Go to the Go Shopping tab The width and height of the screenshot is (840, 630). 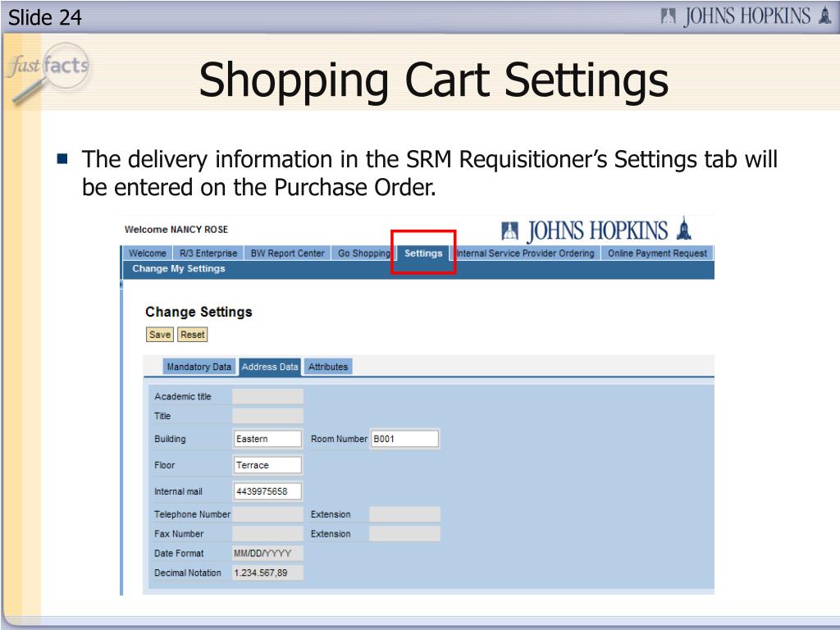coord(363,253)
